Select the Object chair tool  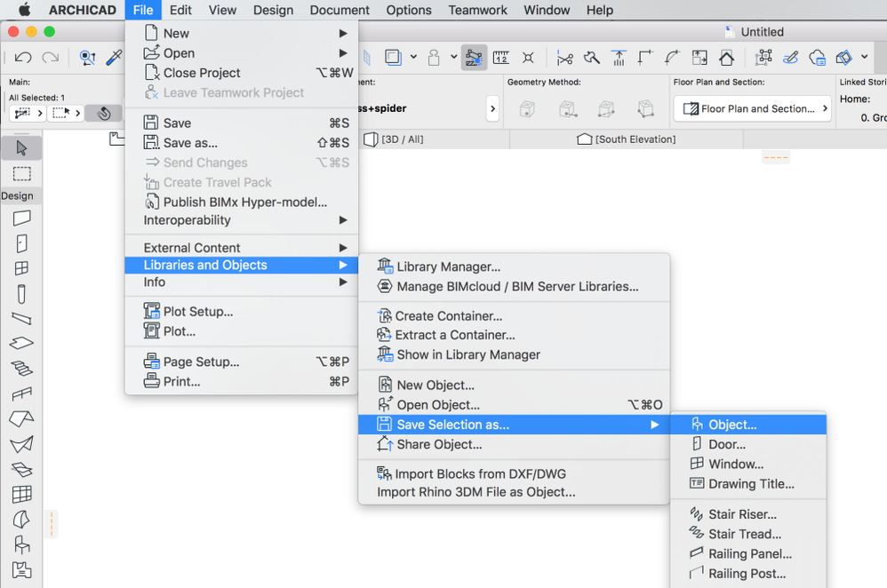21,544
